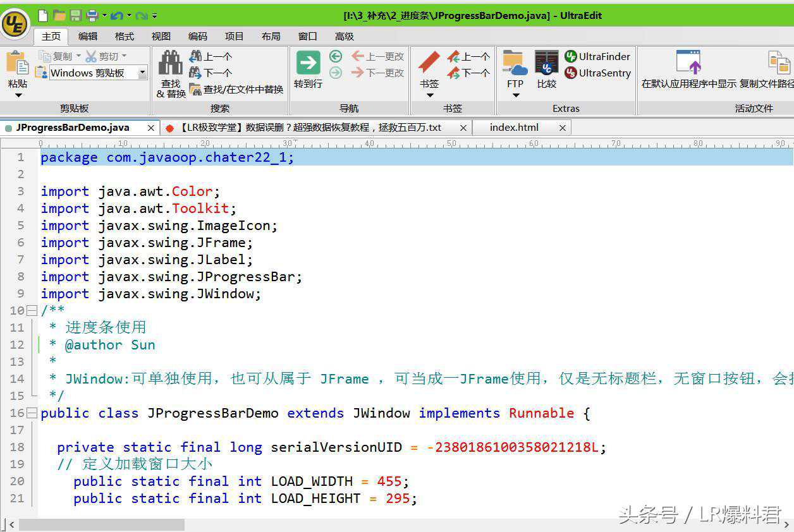
Task: Click the horizontal scrollbar at bottom
Action: pyautogui.click(x=101, y=525)
